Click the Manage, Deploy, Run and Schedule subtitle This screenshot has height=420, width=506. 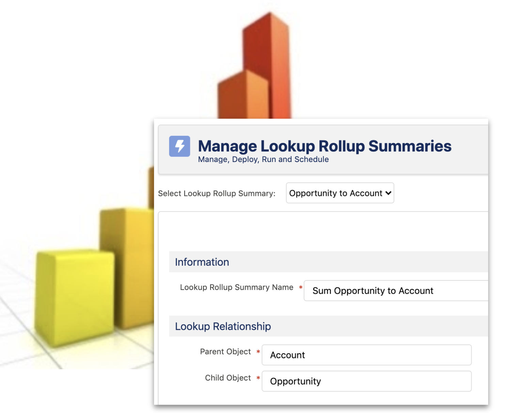[x=263, y=159]
